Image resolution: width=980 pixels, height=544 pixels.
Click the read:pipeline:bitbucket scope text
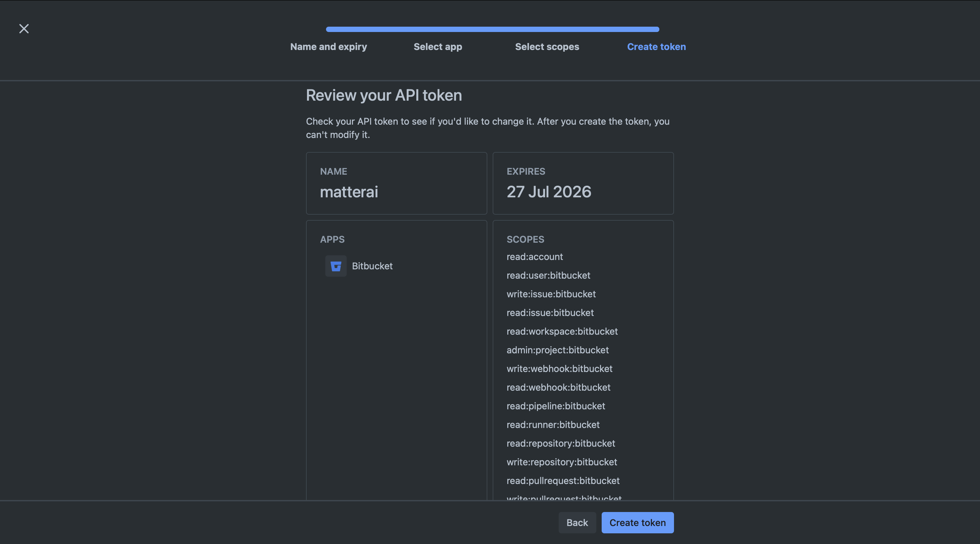[555, 406]
